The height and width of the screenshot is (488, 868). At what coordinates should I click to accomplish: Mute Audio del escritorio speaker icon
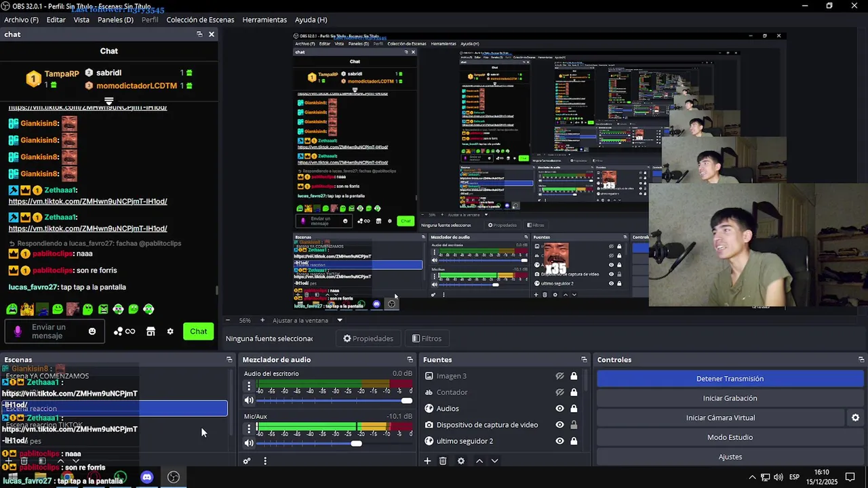click(x=249, y=401)
